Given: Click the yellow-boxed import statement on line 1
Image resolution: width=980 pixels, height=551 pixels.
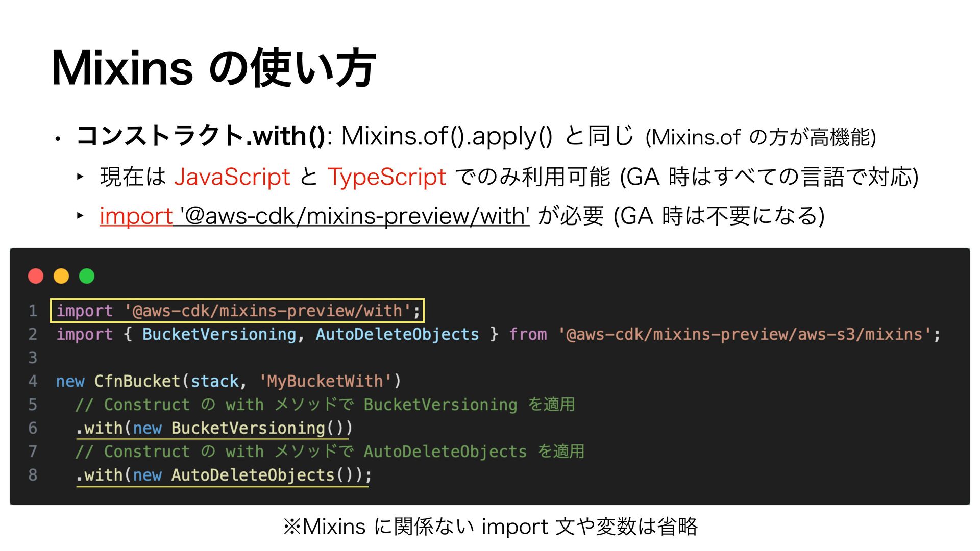Looking at the screenshot, I should pyautogui.click(x=237, y=311).
